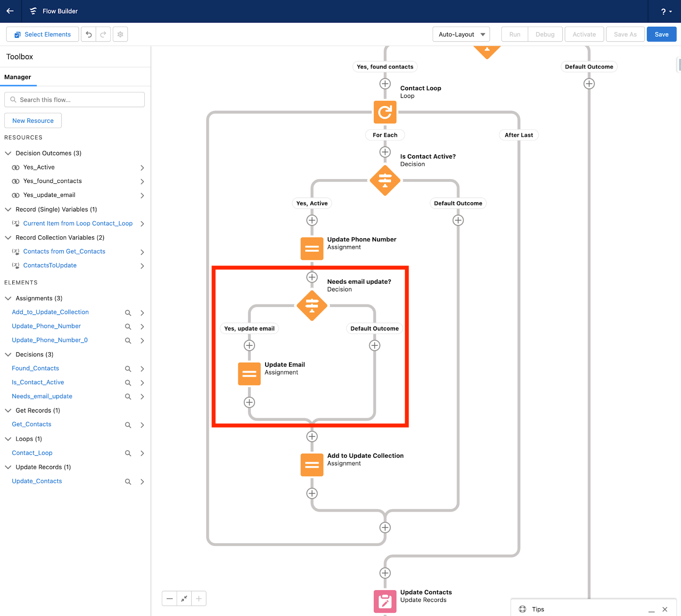Open the Update Contacts update records element
The height and width of the screenshot is (616, 681).
pyautogui.click(x=385, y=601)
